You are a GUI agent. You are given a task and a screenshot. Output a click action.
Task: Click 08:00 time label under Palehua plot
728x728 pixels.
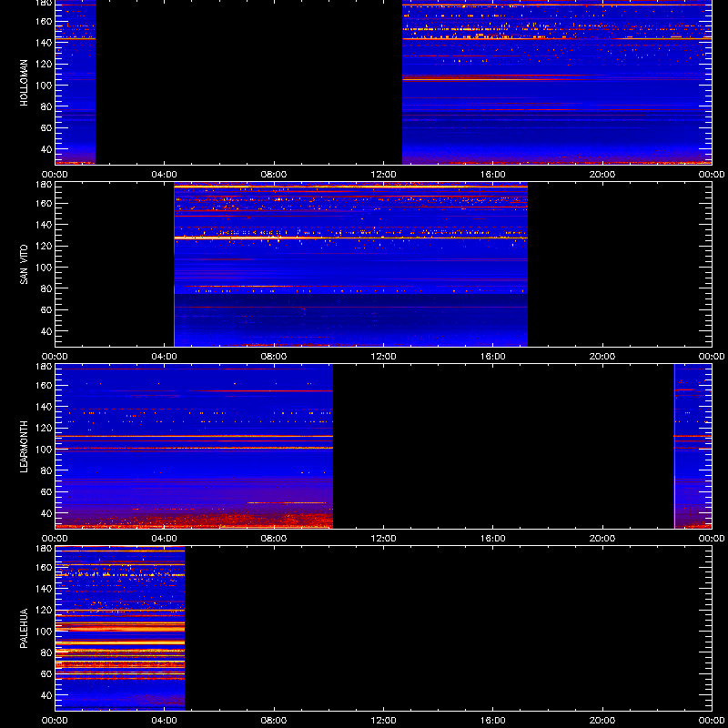click(274, 721)
